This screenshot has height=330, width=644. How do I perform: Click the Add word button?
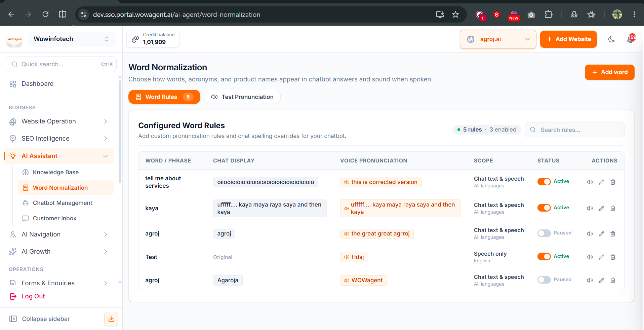tap(609, 72)
